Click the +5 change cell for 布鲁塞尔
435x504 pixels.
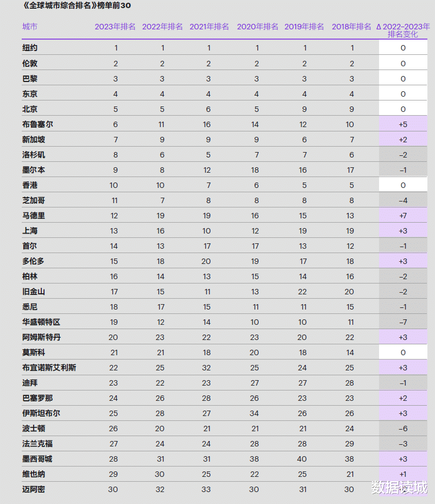coord(403,124)
